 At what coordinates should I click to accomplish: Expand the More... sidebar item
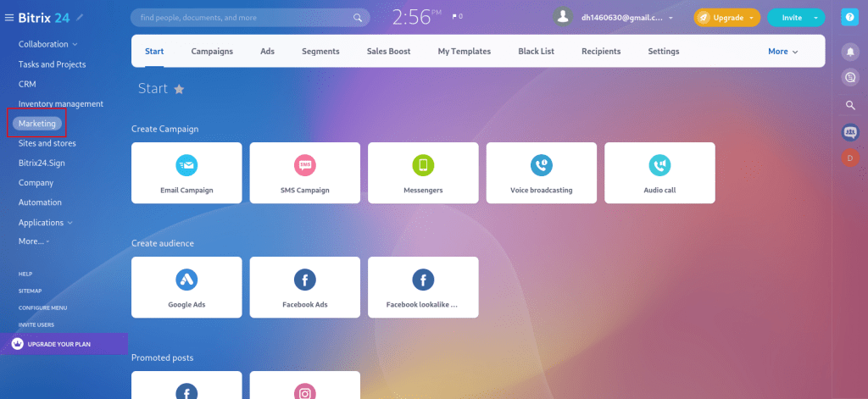coord(34,241)
